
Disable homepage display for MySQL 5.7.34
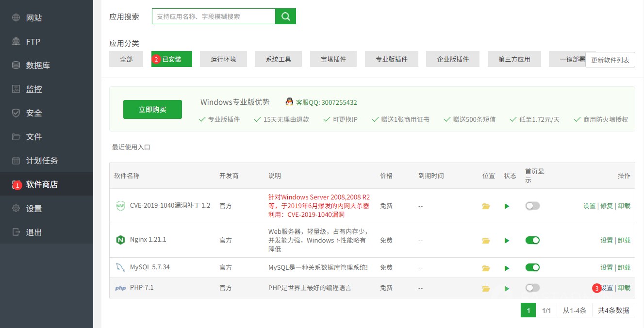pos(532,267)
